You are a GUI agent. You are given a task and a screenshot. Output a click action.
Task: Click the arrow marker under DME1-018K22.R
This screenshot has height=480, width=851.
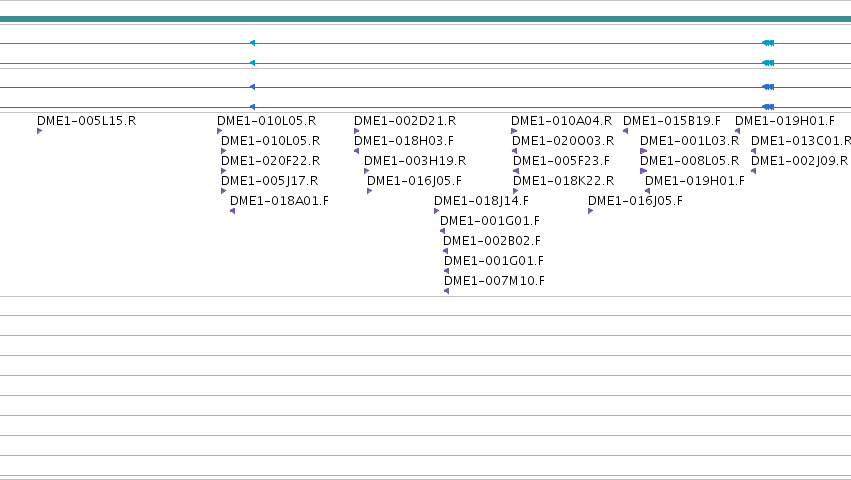pyautogui.click(x=515, y=191)
